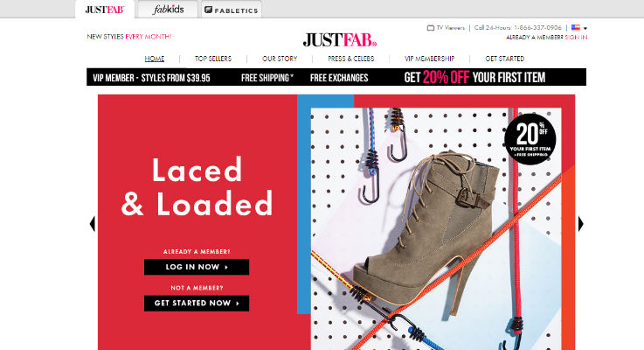This screenshot has width=644, height=350.
Task: Click the Home navigation link
Action: 155,59
